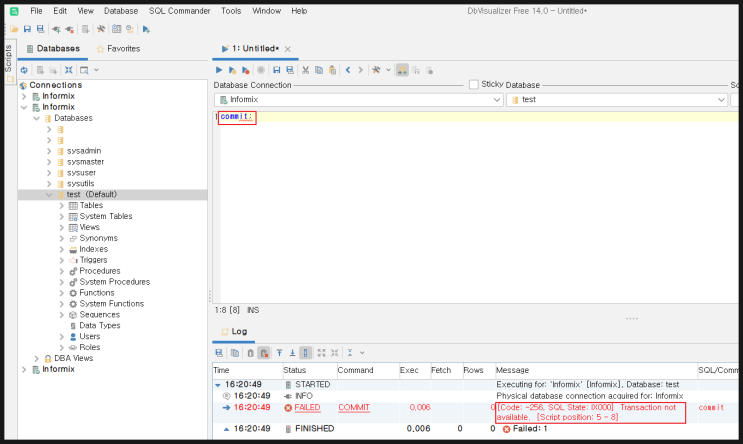The height and width of the screenshot is (444, 743).
Task: Expand the sysmaster database node
Action: (x=49, y=162)
